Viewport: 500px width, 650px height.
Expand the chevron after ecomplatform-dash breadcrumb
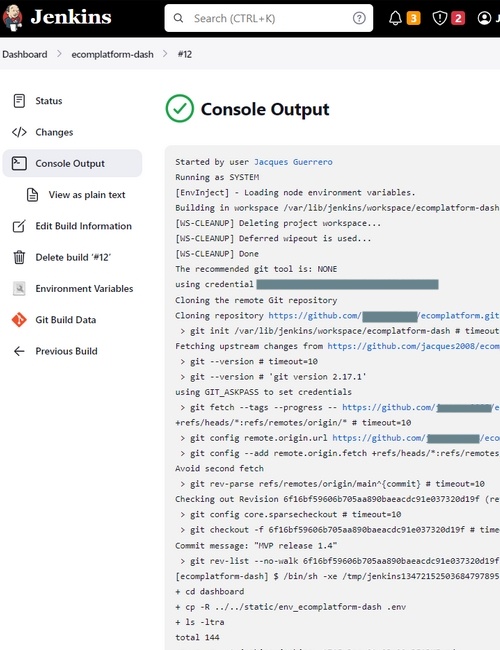pos(165,54)
